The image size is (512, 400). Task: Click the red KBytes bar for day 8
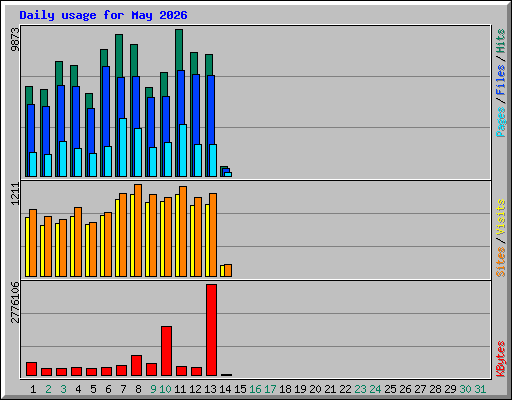coord(136,366)
